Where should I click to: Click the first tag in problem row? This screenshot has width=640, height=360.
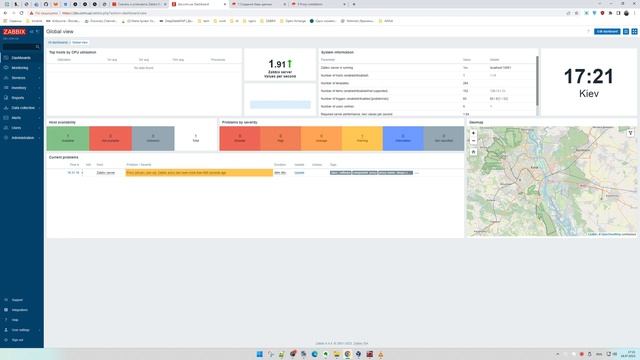click(x=340, y=173)
